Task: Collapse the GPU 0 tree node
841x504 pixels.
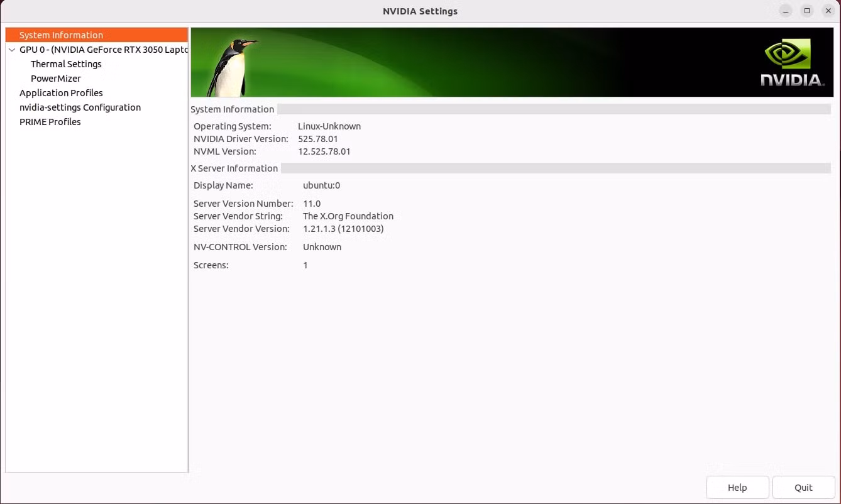Action: 12,50
